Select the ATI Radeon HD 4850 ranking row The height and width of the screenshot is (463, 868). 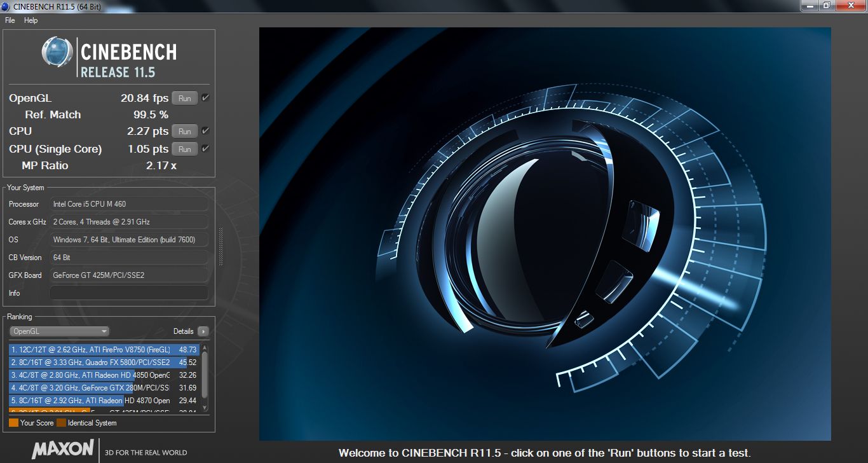[104, 375]
